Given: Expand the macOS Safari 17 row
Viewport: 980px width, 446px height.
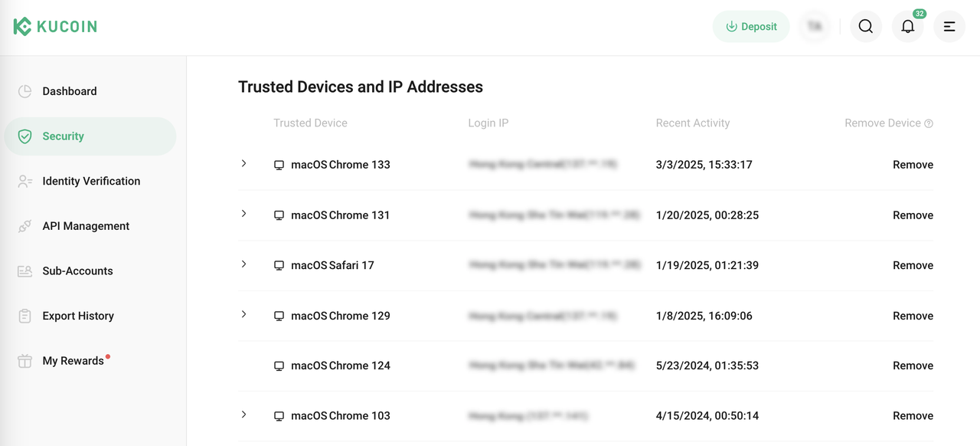Looking at the screenshot, I should 244,264.
